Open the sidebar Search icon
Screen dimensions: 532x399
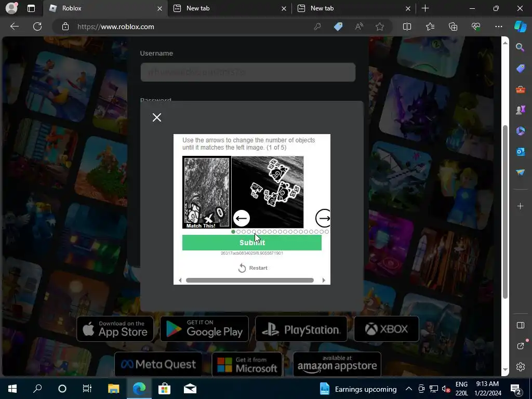[520, 47]
